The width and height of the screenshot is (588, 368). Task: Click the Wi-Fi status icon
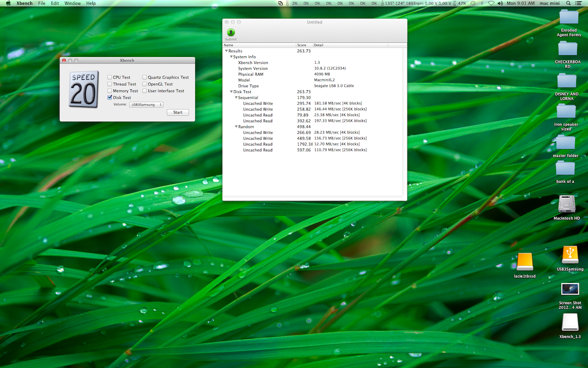click(491, 3)
